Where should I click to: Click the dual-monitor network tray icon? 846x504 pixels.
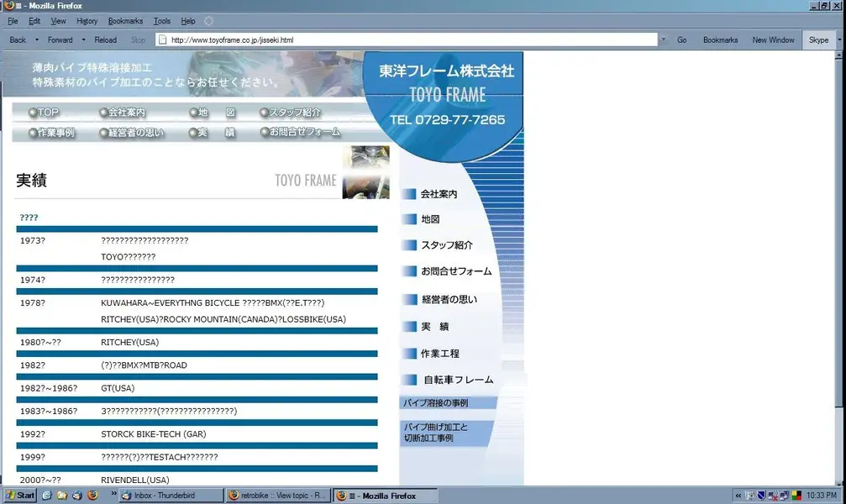(784, 496)
